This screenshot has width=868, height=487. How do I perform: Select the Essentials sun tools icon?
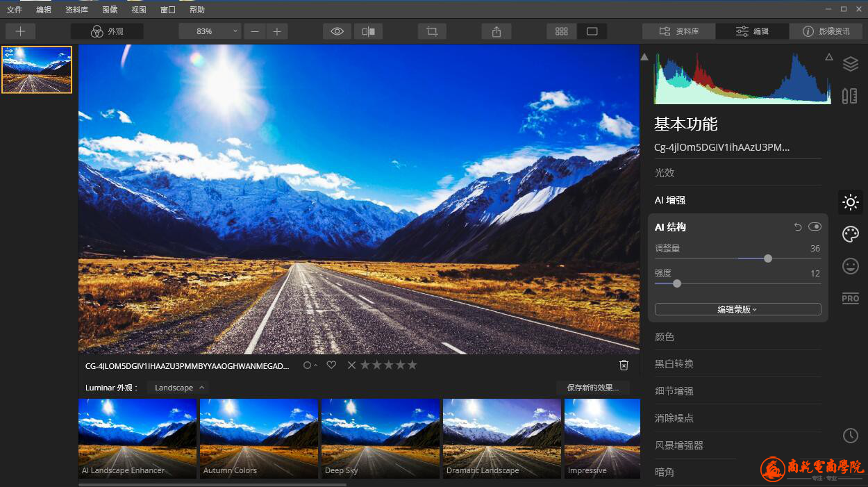850,202
